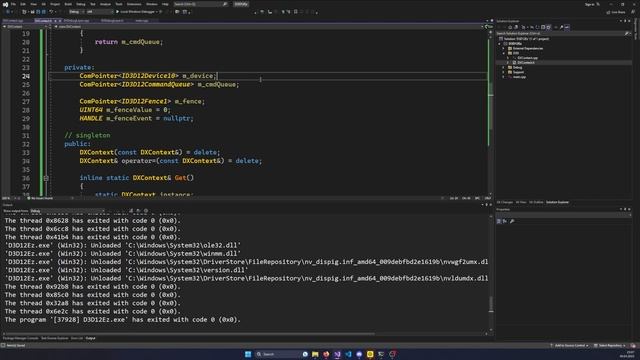The image size is (640, 360).
Task: Click Alphabetical sort icon in Properties panel
Action: point(505,221)
